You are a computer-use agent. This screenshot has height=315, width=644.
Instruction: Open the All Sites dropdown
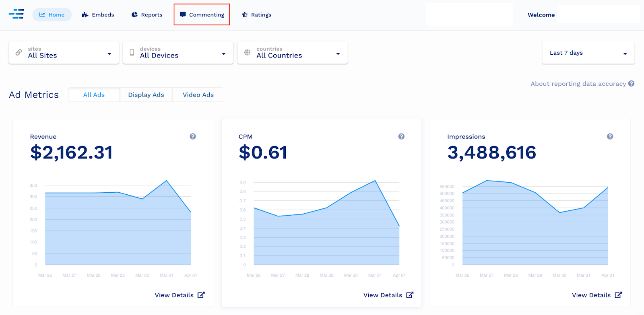tap(64, 53)
